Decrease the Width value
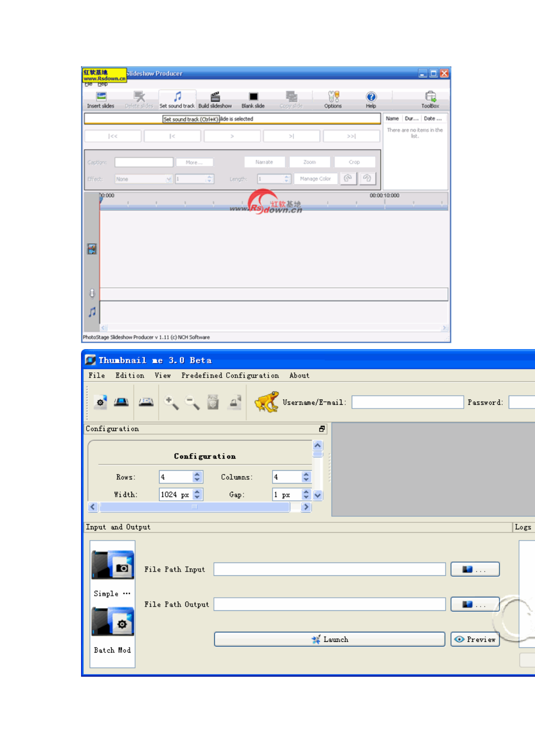535x756 pixels. pyautogui.click(x=197, y=497)
